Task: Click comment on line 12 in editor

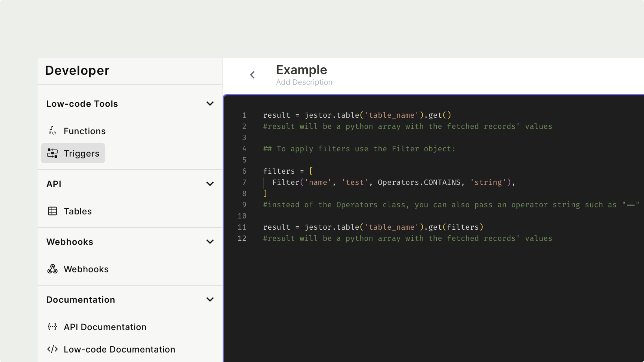Action: click(x=408, y=238)
